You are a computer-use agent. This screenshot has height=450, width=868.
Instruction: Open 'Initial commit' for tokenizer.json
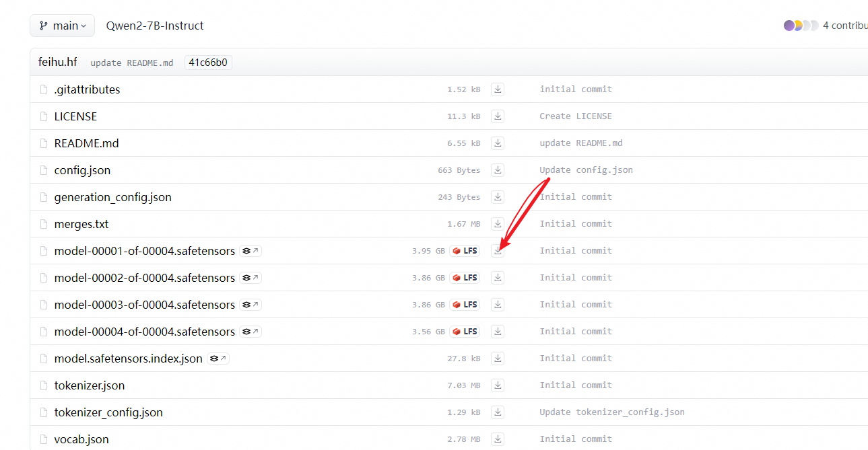(576, 385)
